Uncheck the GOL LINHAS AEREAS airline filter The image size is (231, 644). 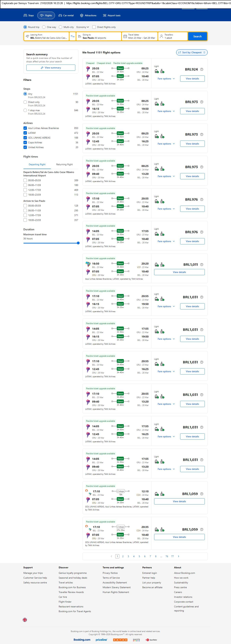pyautogui.click(x=25, y=138)
